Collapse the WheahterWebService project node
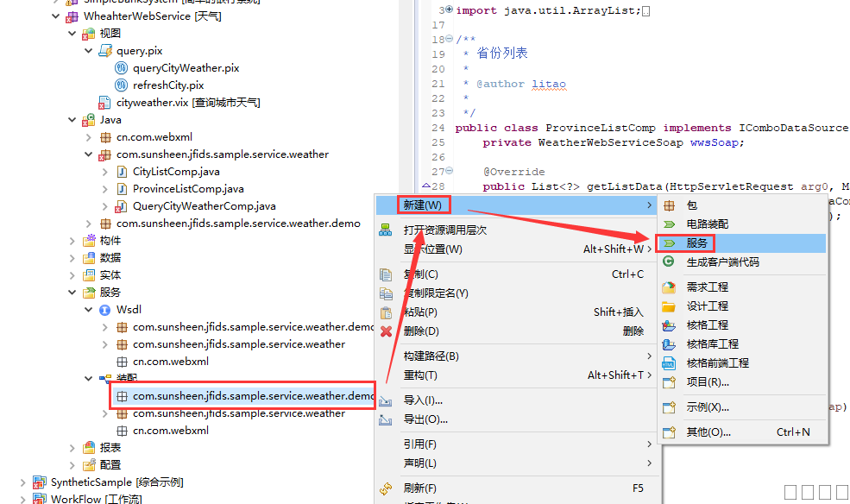The width and height of the screenshot is (850, 504). 56,16
